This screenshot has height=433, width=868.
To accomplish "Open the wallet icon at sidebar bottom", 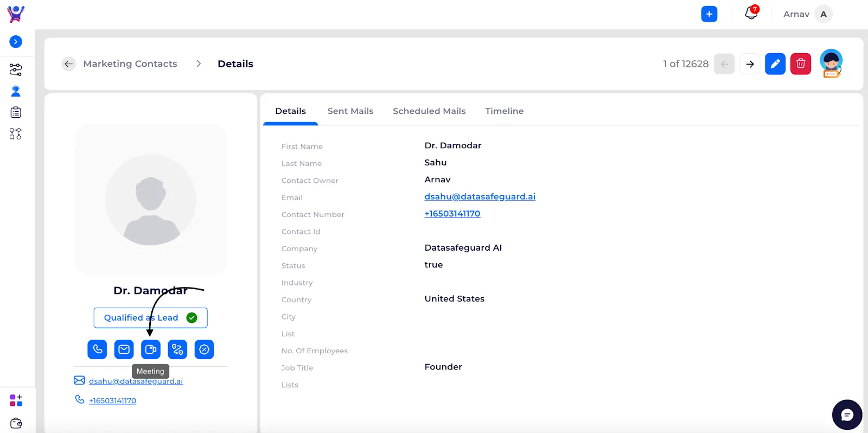I will pos(16,423).
